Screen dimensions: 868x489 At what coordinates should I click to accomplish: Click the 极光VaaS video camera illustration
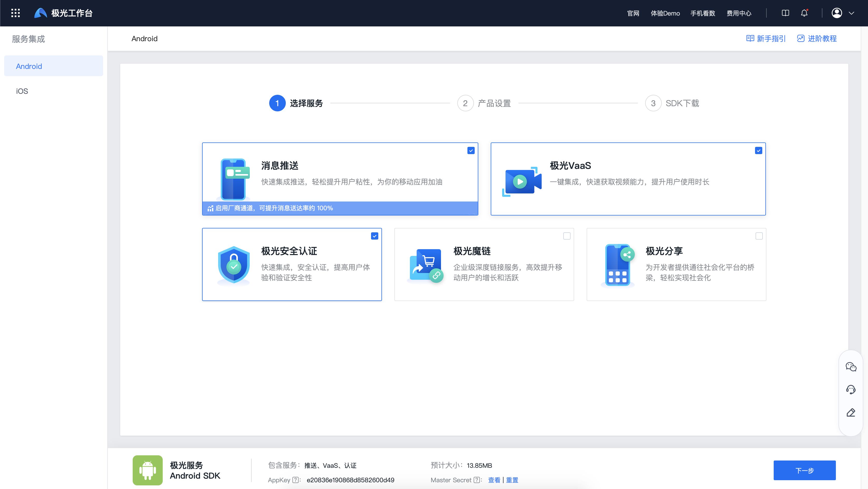click(522, 182)
